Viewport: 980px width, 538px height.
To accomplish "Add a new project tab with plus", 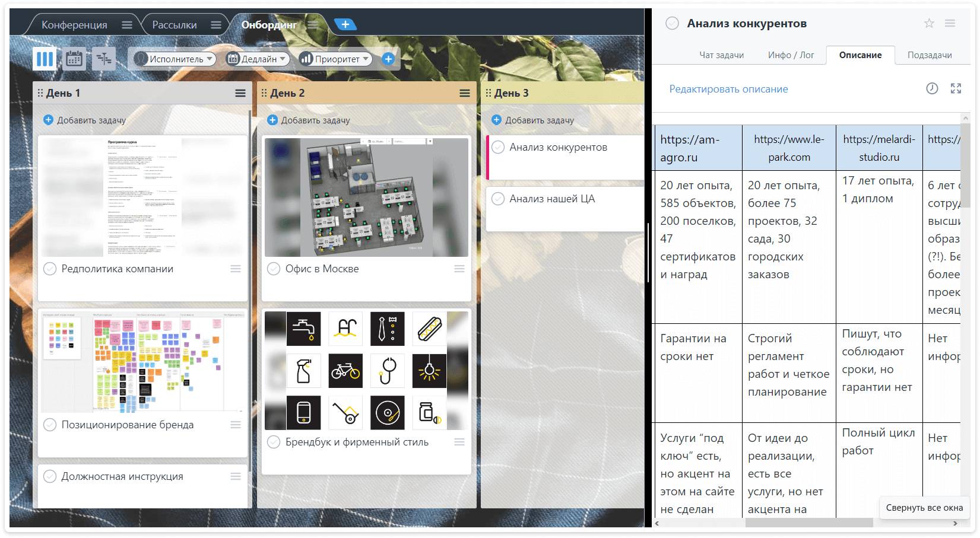I will tap(345, 24).
